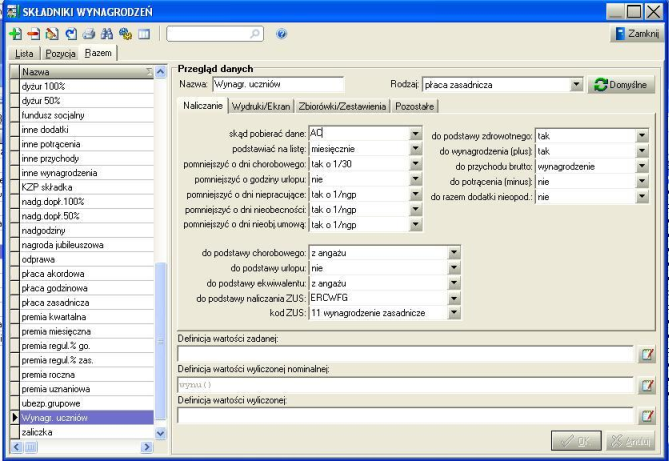Viewport: 669px width, 461px height.
Task: Click the Anuluj button
Action: pyautogui.click(x=631, y=441)
